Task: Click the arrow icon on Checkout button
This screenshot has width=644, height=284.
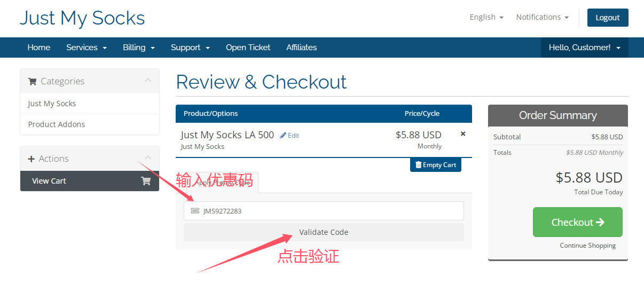Action: coord(600,222)
